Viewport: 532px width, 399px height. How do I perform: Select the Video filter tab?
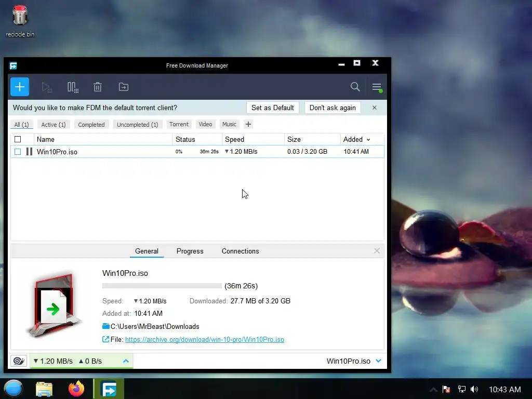pyautogui.click(x=205, y=124)
